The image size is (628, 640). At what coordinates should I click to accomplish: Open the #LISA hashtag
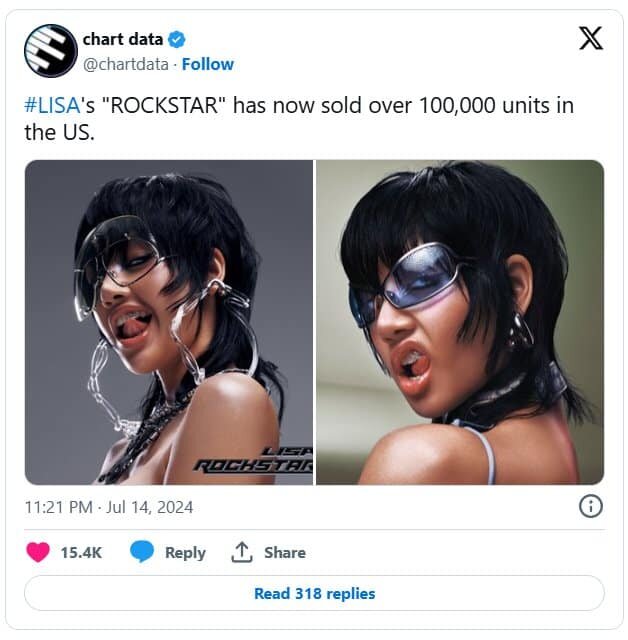pyautogui.click(x=52, y=105)
